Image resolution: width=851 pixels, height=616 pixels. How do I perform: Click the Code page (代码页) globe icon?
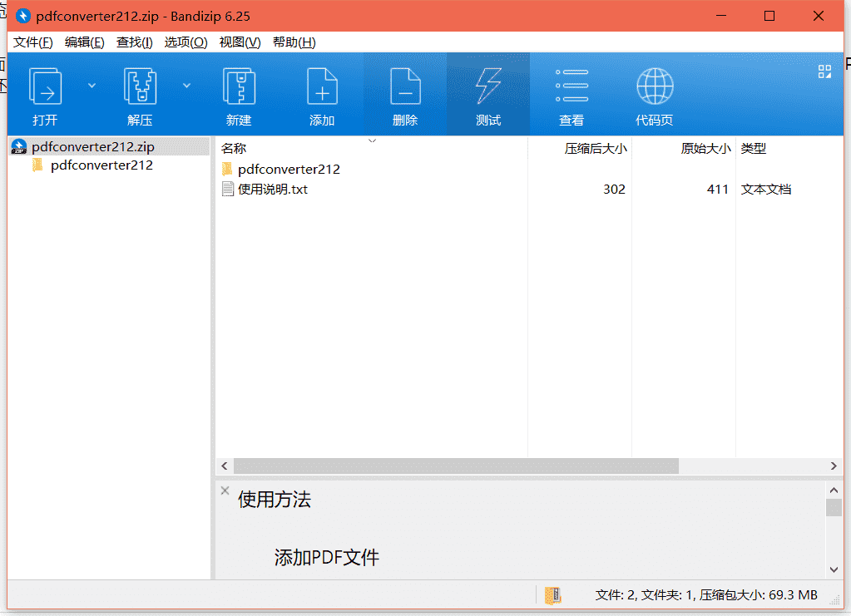[x=655, y=86]
